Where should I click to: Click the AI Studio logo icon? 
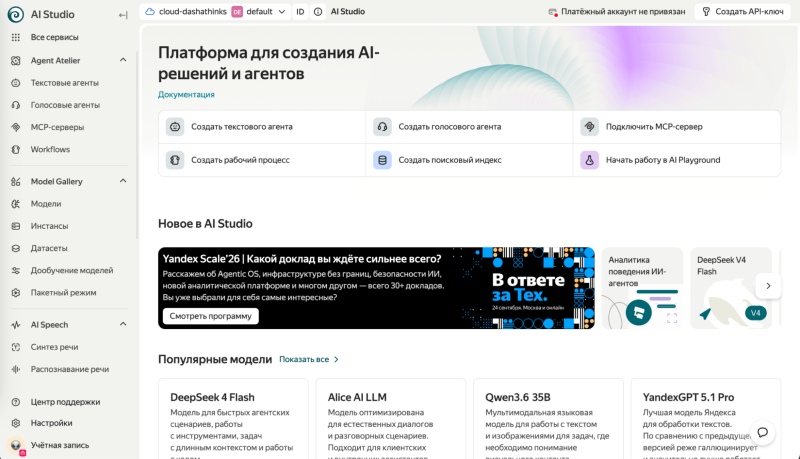(x=15, y=14)
